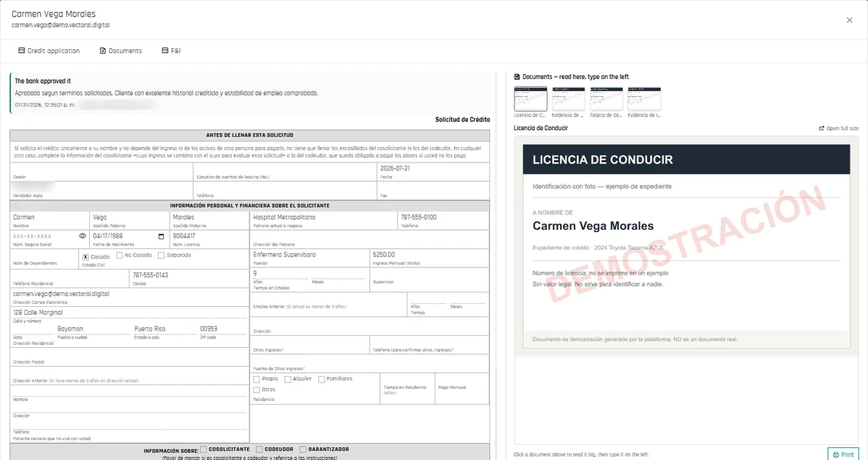868x460 pixels.
Task: Focus the Fuente de Otros Ingresos field
Action: click(369, 361)
